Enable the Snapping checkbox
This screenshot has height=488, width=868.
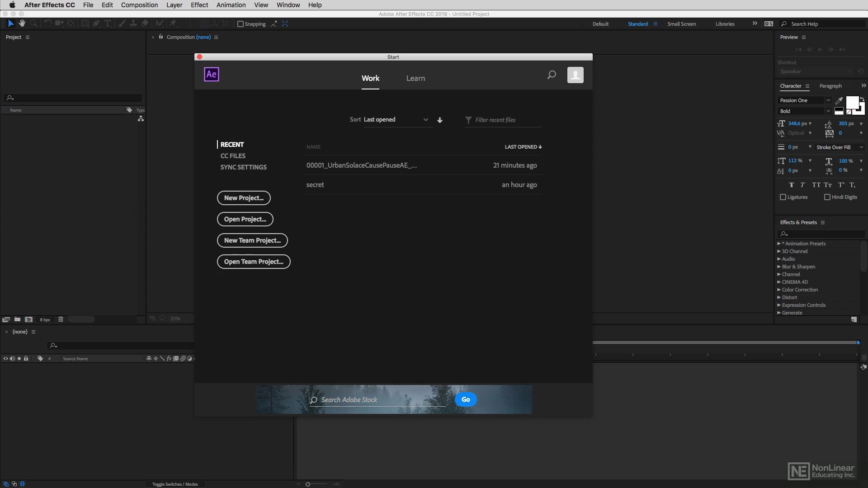pos(241,24)
